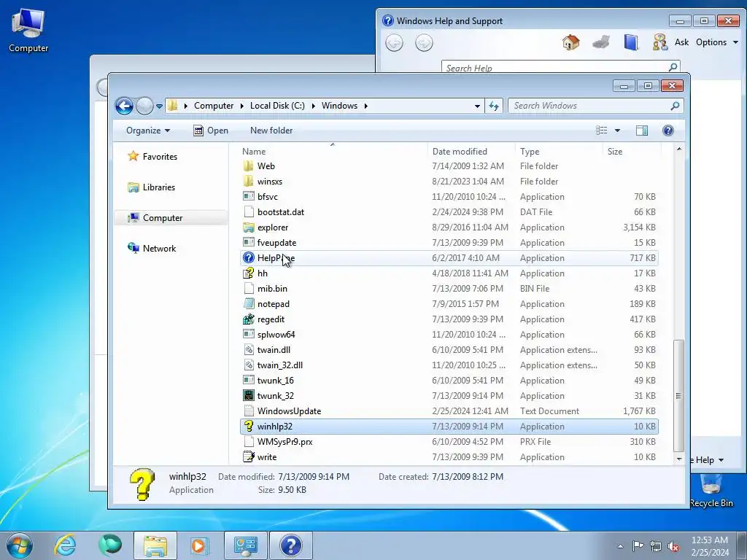This screenshot has width=747, height=560.
Task: Go back with Explorer's blue Back arrow
Action: (124, 106)
